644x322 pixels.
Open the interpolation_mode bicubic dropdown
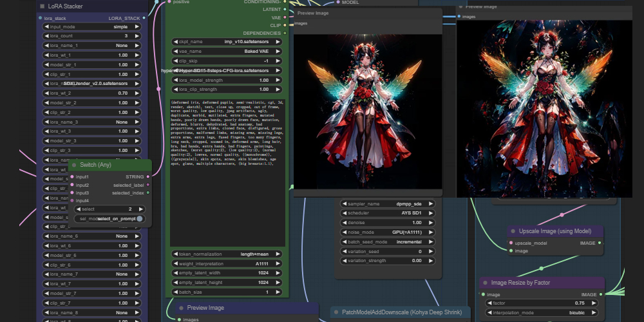pyautogui.click(x=542, y=312)
